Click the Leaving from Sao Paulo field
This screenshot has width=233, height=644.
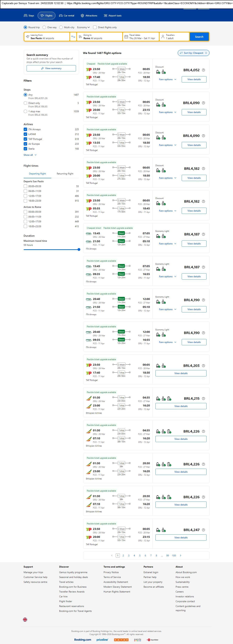47,37
